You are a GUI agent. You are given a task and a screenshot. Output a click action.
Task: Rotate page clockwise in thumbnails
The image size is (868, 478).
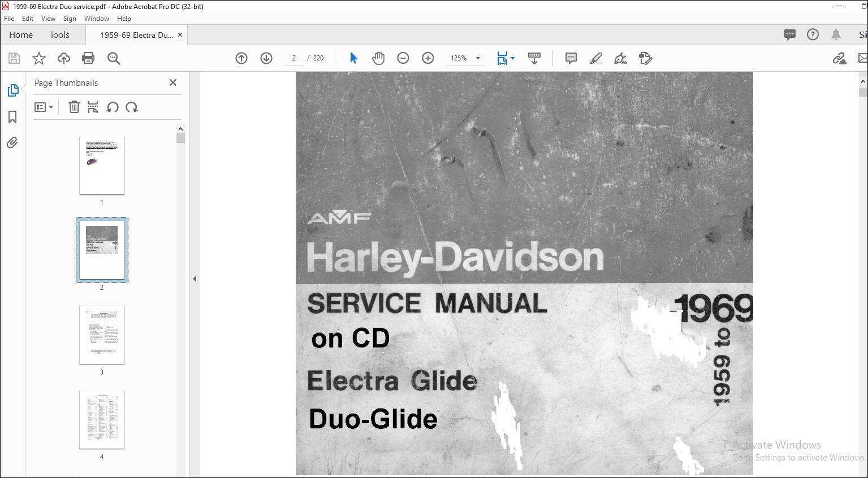click(132, 107)
